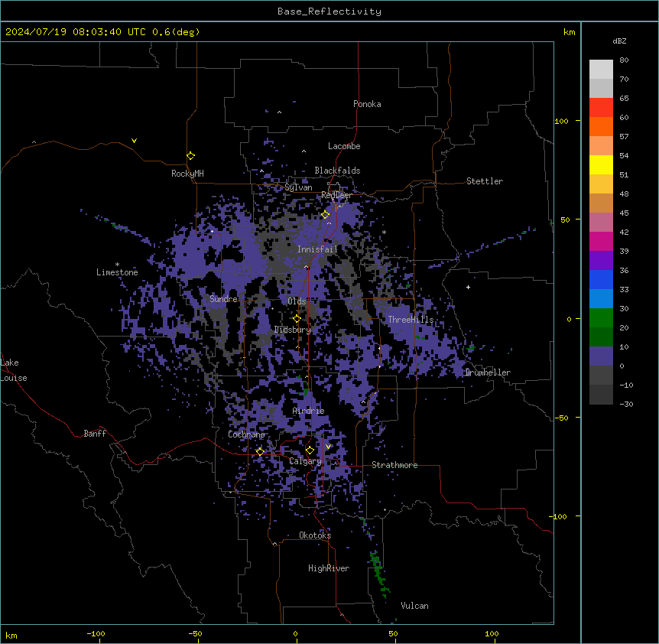The width and height of the screenshot is (659, 644).
Task: Click the Limestone label
Action: click(x=117, y=272)
